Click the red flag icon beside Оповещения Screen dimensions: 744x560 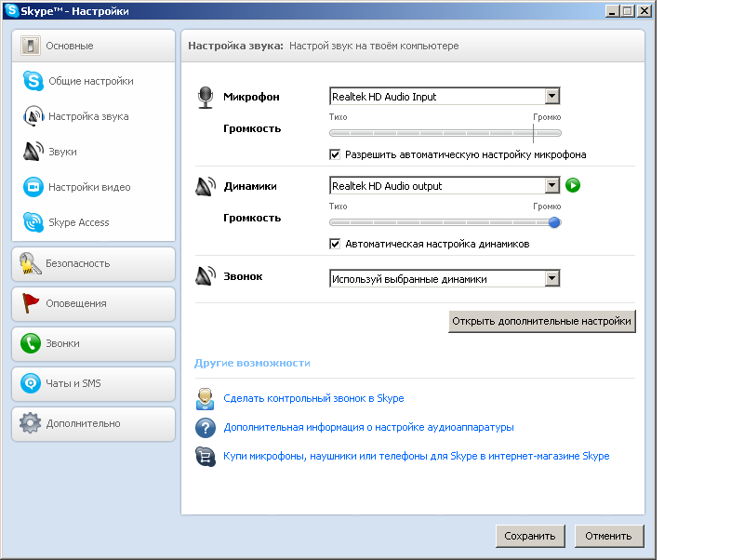point(31,303)
